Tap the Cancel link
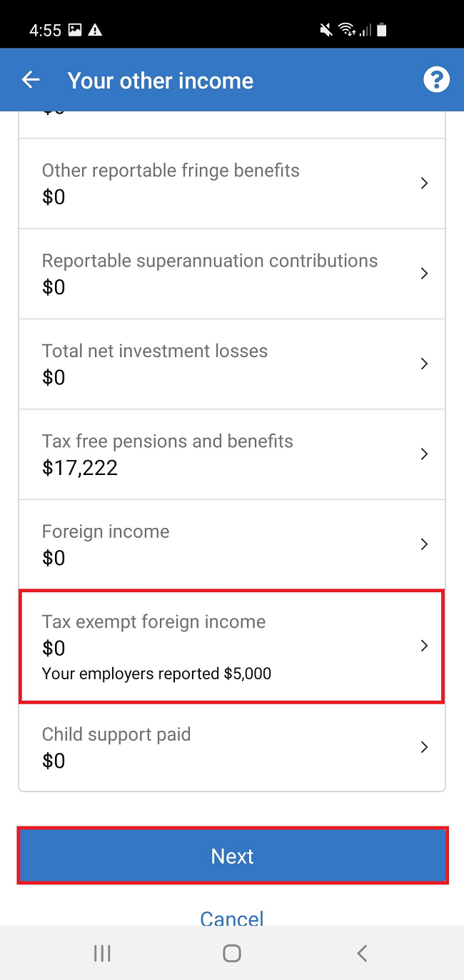This screenshot has width=464, height=980. [232, 917]
